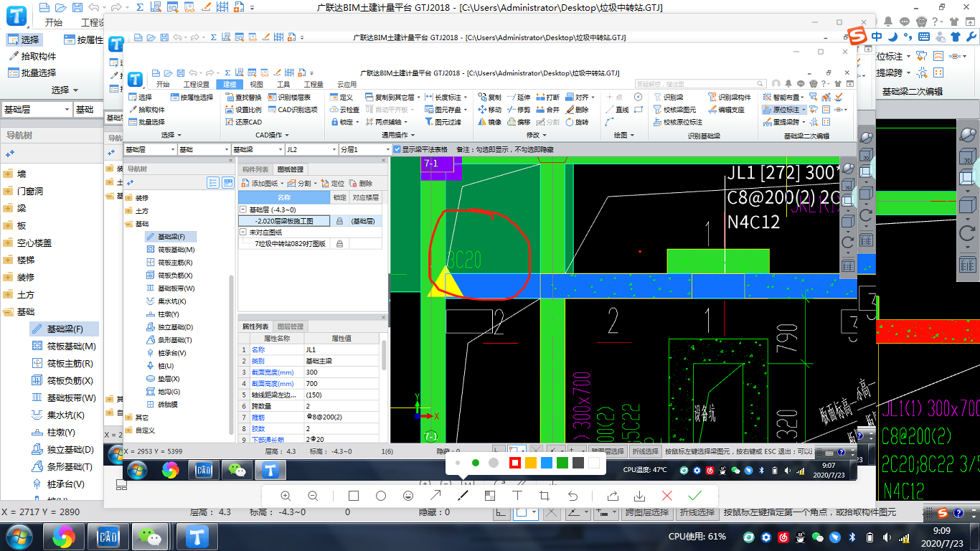
Task: Expand 门窗洞 in the large background tree
Action: [x=8, y=191]
